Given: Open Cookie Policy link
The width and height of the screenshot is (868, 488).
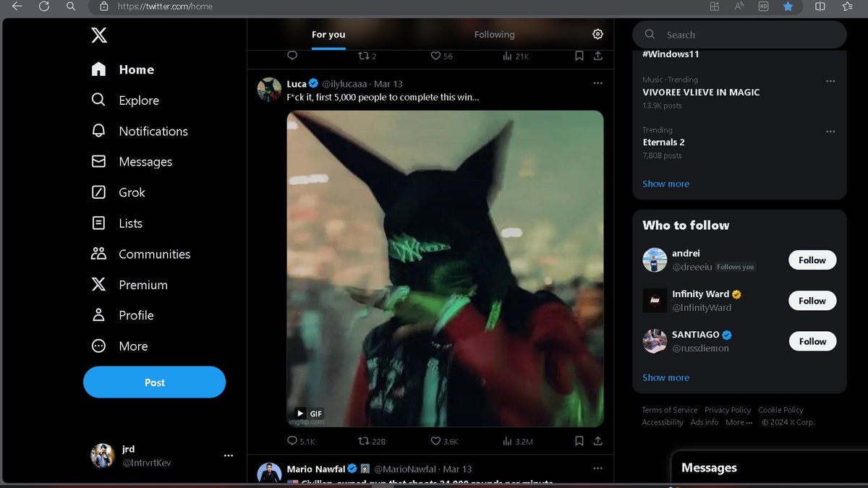Looking at the screenshot, I should pos(780,410).
